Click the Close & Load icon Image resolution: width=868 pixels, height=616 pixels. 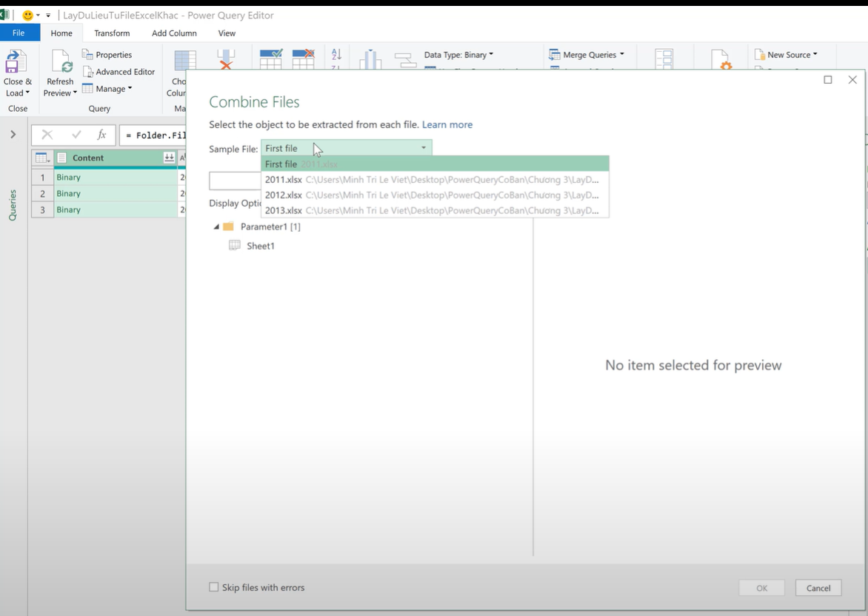coord(16,64)
